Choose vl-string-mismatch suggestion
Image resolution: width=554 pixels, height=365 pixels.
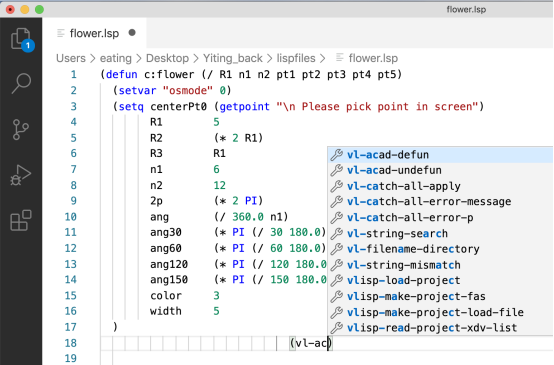440,265
